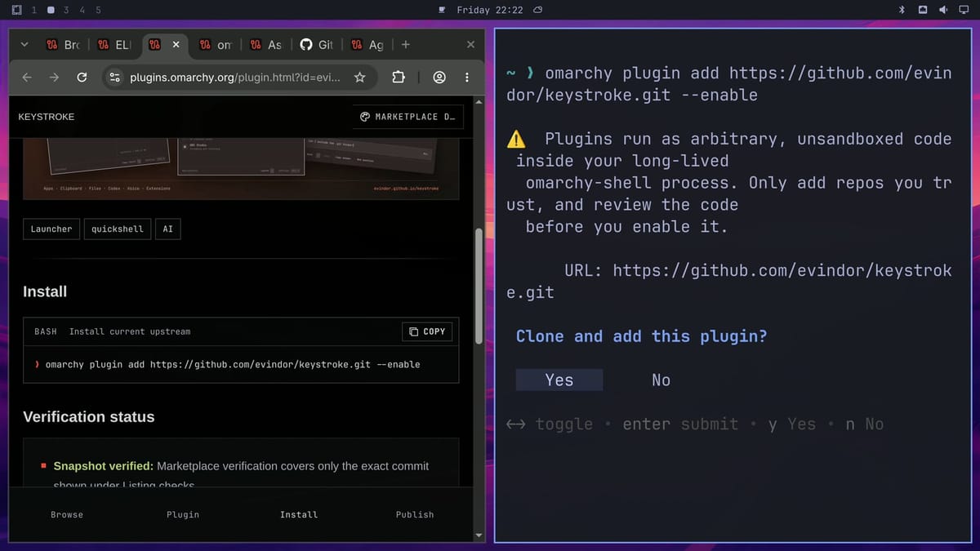
Task: Bookmark this page with the star
Action: pyautogui.click(x=359, y=78)
